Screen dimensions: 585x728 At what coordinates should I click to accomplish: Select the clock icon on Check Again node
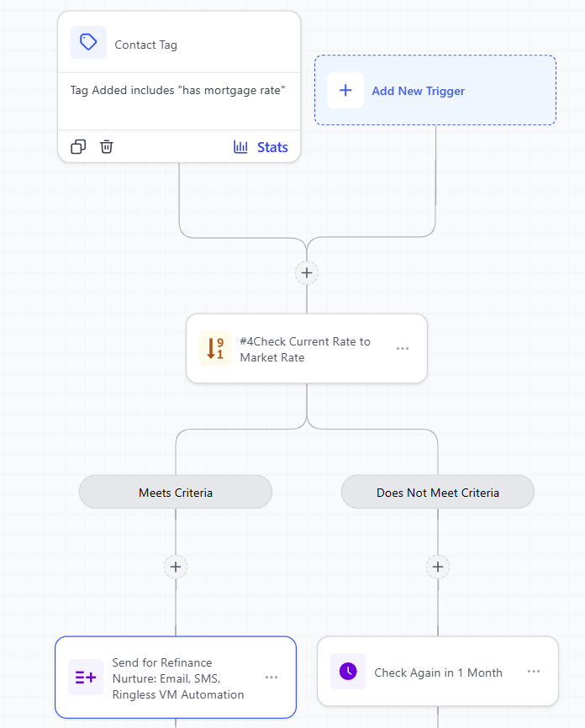[348, 671]
